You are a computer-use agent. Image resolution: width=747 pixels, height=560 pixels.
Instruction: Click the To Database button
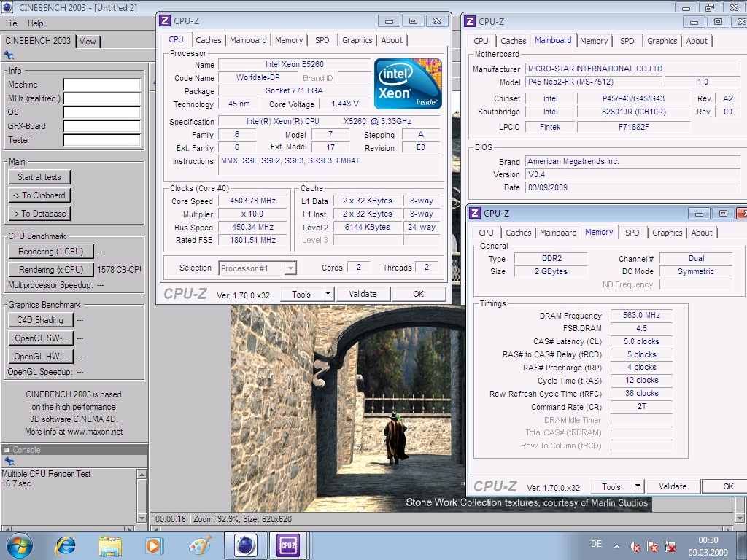tap(39, 214)
